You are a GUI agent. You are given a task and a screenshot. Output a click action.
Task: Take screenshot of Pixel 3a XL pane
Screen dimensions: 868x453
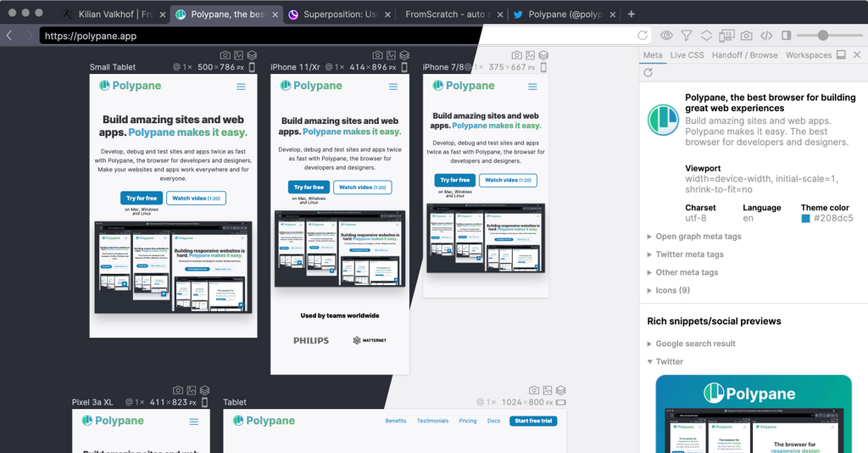178,390
